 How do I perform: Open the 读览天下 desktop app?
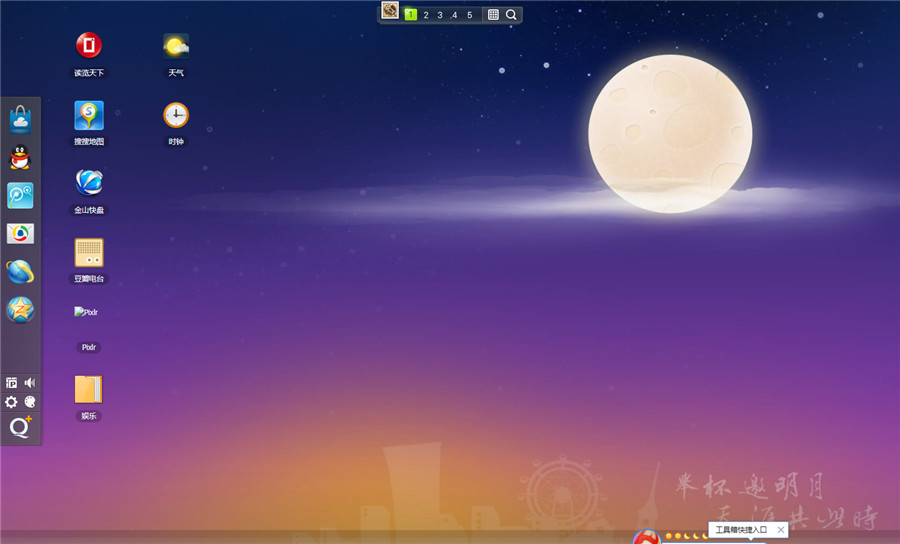[89, 46]
